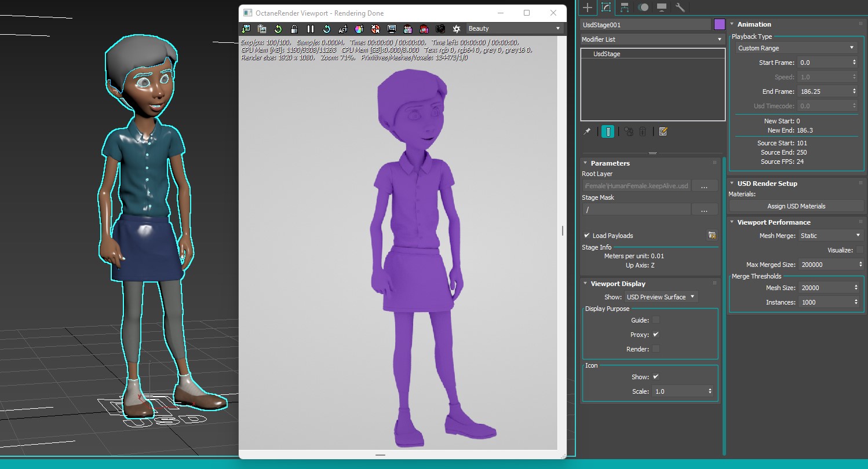Pause rendering in the Octane viewport
Viewport: 868px width, 469px height.
[311, 29]
